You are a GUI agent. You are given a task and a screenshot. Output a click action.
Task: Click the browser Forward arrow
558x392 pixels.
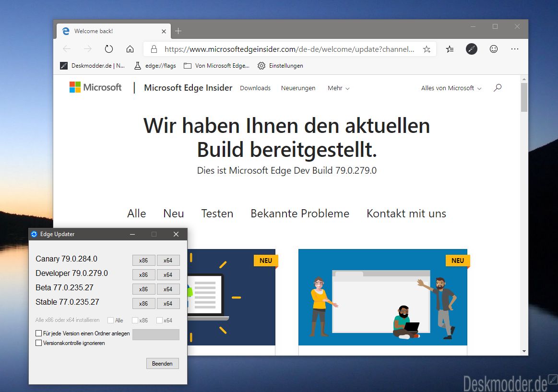(88, 49)
